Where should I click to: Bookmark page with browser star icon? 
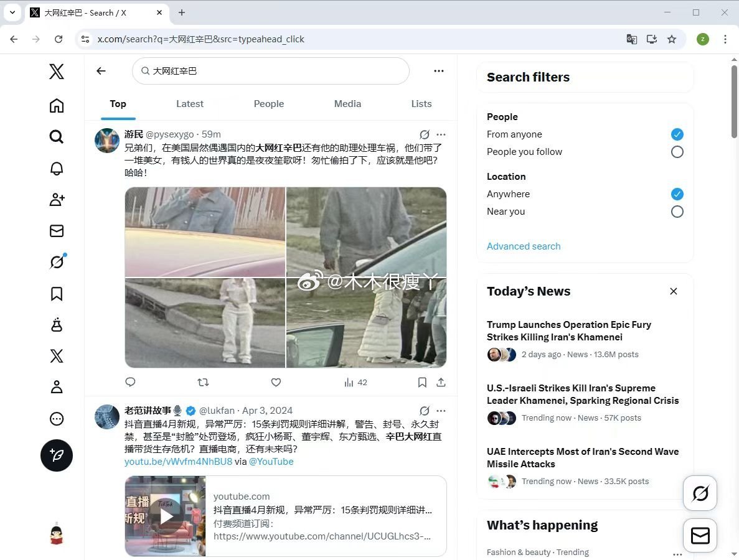(x=672, y=39)
